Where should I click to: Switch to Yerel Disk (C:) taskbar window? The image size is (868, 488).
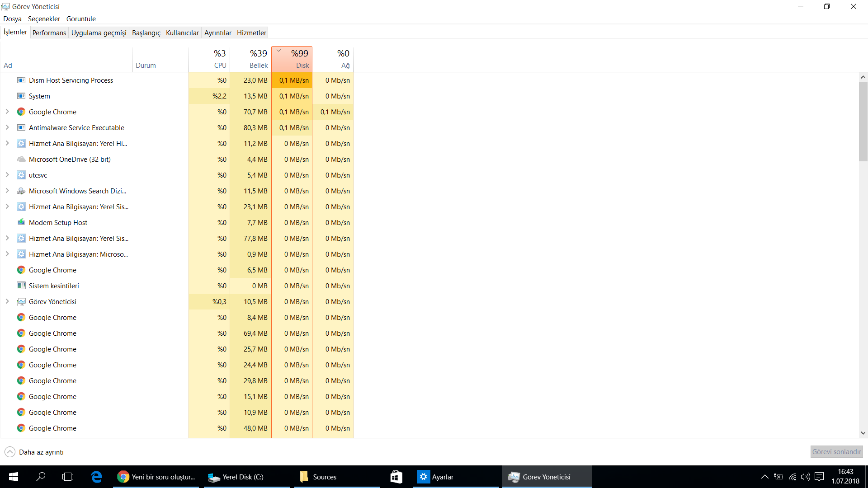point(246,477)
